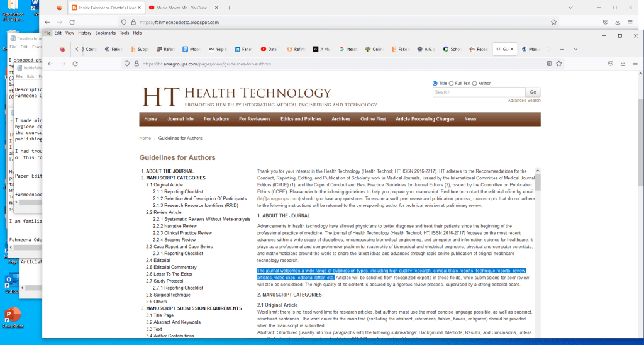Open Pocket save in front Firefox toolbar
644x345 pixels.
click(x=611, y=64)
